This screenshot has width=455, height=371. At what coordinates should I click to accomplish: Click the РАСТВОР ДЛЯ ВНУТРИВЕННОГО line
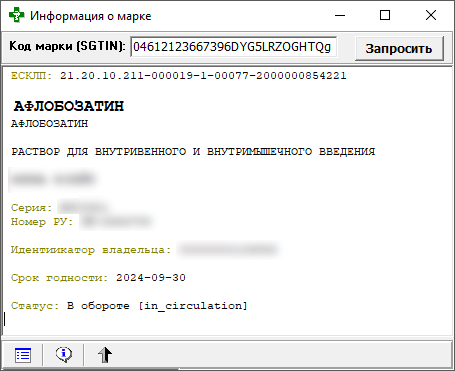(193, 152)
